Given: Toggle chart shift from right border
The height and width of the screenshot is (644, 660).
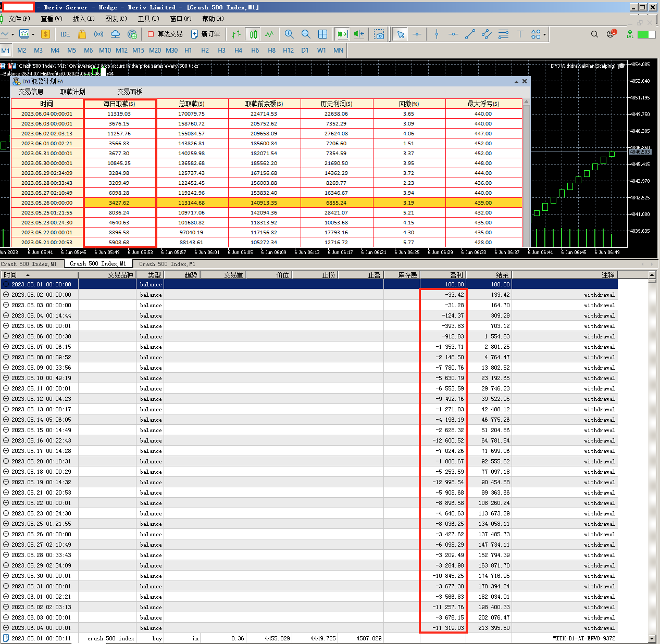Looking at the screenshot, I should [359, 34].
